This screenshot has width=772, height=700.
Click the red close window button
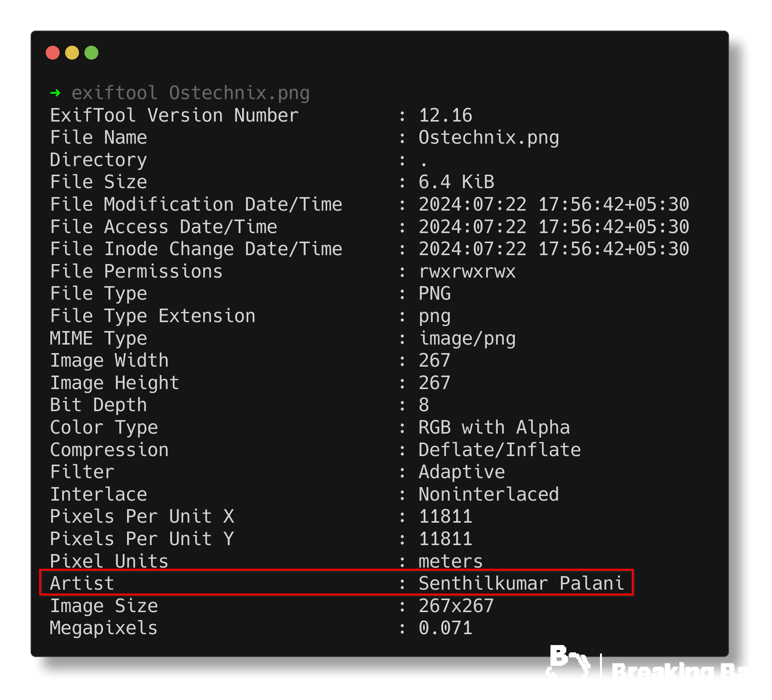pos(53,53)
